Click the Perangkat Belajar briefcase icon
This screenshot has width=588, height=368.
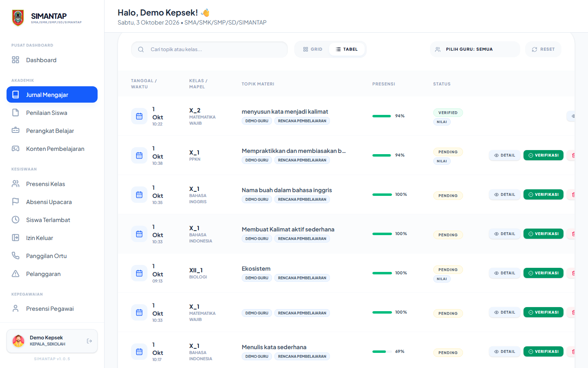coord(16,131)
